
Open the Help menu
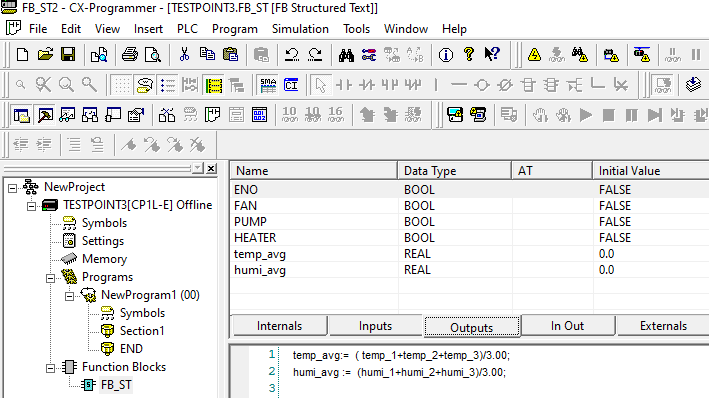coord(454,29)
